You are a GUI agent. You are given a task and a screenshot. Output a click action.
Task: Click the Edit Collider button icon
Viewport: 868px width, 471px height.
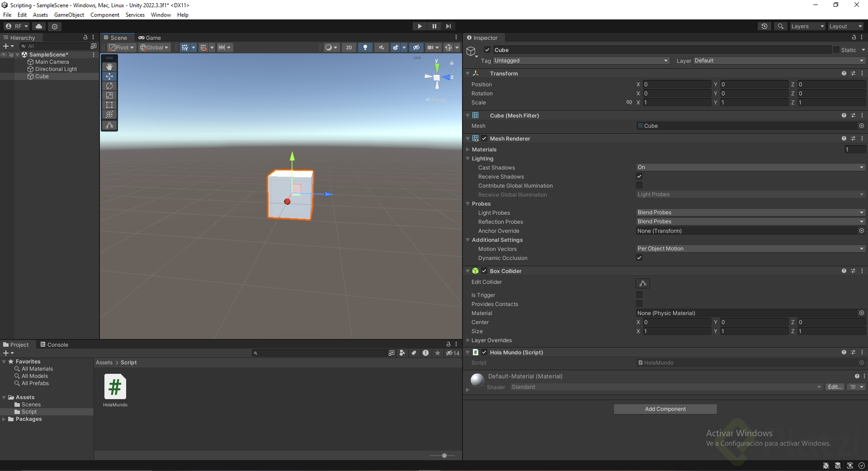[x=642, y=283]
